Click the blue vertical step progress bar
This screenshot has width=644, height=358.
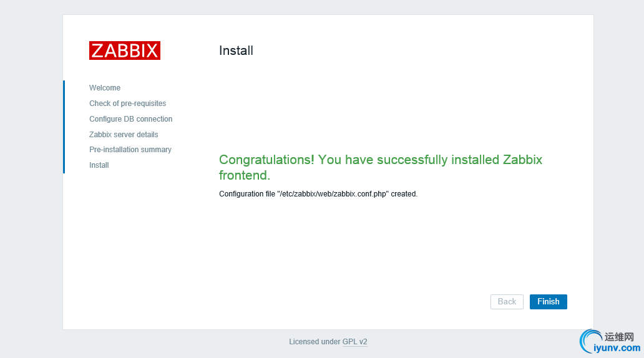point(64,127)
